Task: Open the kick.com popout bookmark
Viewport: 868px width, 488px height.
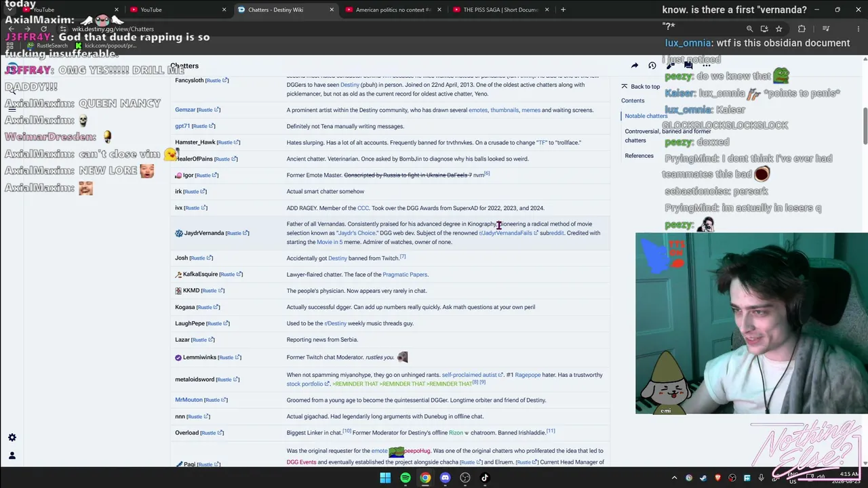Action: (x=106, y=45)
